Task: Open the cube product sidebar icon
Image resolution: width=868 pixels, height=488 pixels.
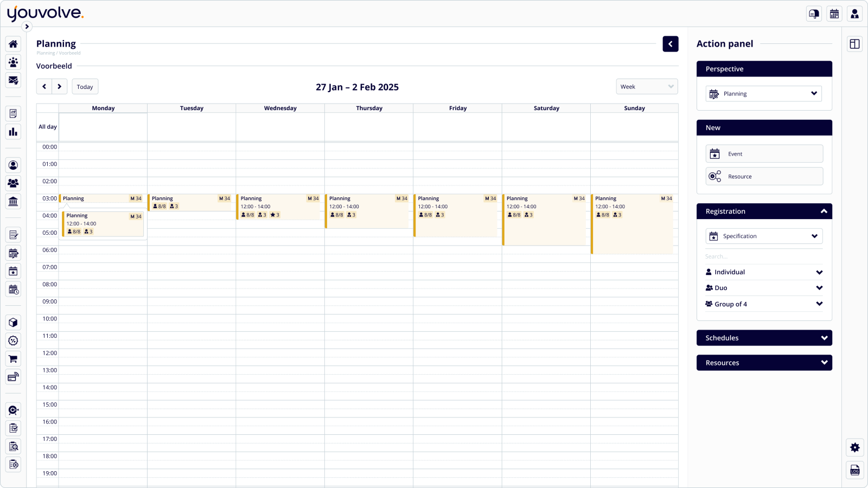Action: point(13,323)
